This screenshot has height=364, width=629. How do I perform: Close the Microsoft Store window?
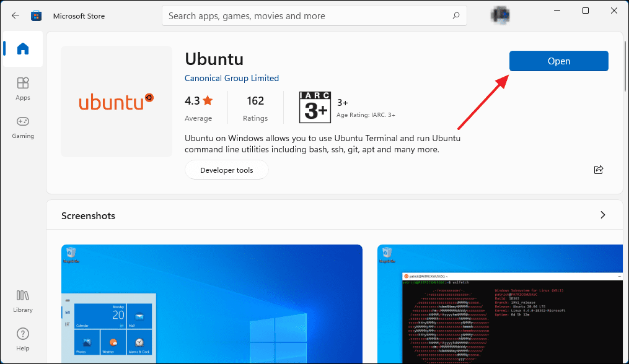[614, 11]
